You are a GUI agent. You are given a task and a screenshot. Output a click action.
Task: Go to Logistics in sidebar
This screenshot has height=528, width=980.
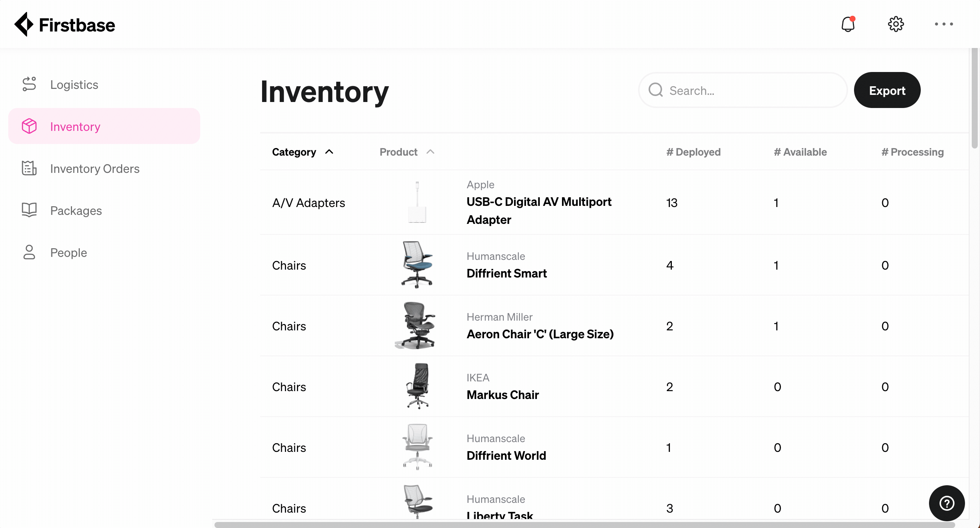(104, 84)
